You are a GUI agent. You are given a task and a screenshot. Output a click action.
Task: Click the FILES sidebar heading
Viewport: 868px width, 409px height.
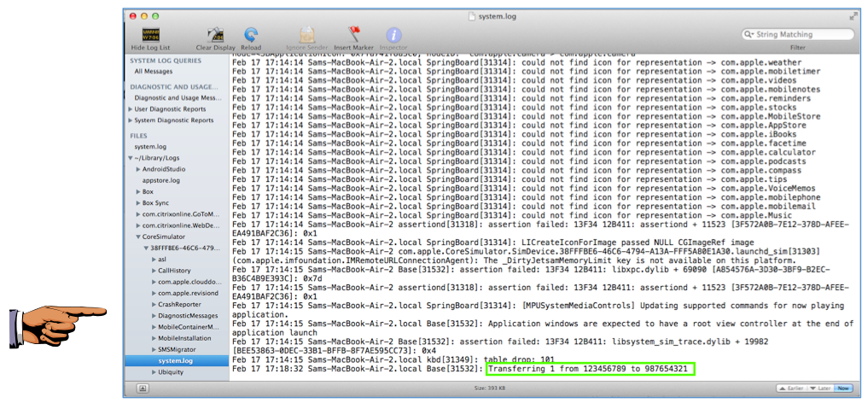pyautogui.click(x=138, y=136)
